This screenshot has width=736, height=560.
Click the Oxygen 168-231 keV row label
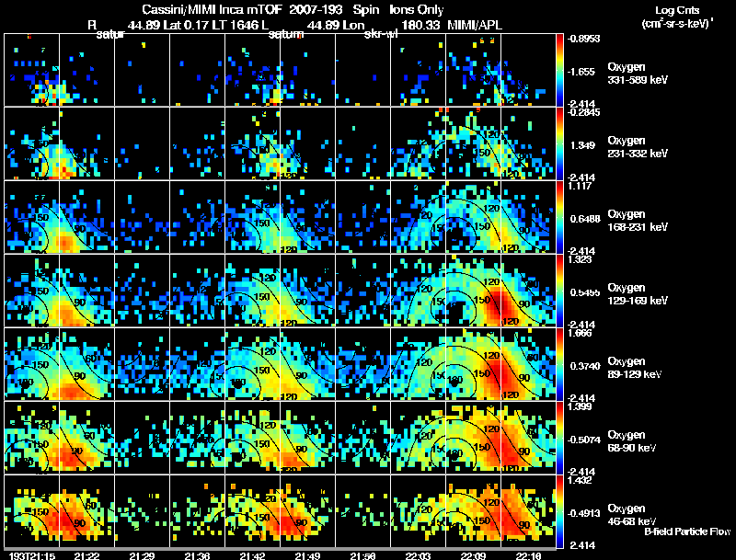click(x=638, y=221)
